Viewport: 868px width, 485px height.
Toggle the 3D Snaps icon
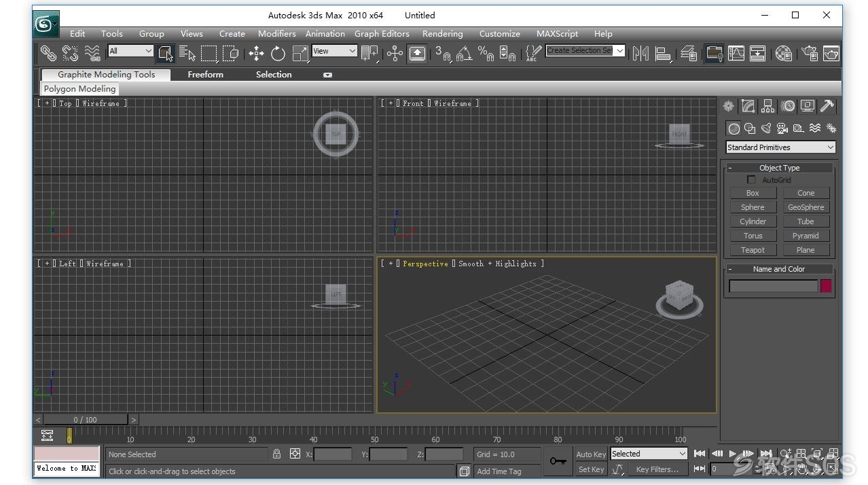(x=443, y=53)
